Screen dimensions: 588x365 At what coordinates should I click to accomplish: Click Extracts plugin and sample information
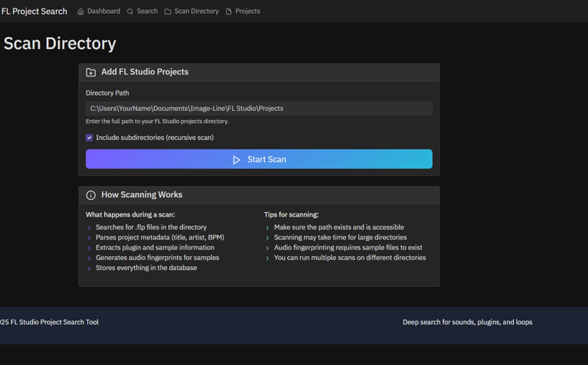(x=155, y=247)
